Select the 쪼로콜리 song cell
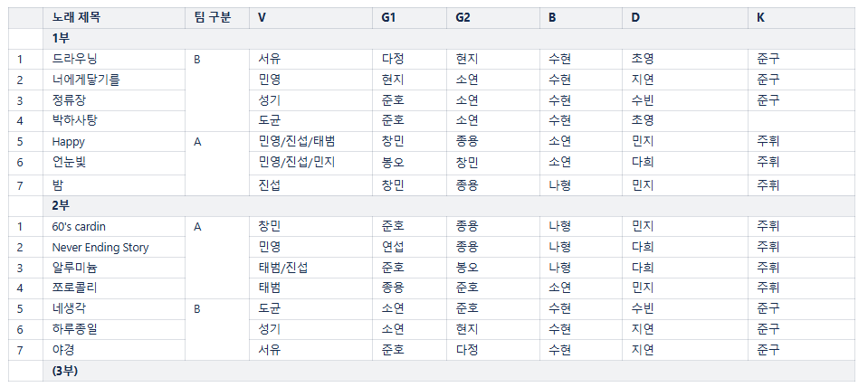The width and height of the screenshot is (868, 387). [74, 288]
